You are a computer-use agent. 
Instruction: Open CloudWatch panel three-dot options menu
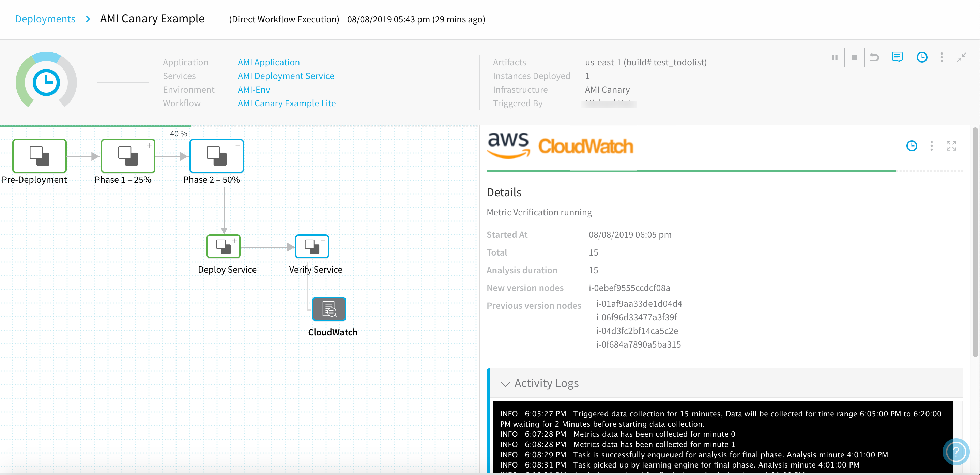(931, 145)
